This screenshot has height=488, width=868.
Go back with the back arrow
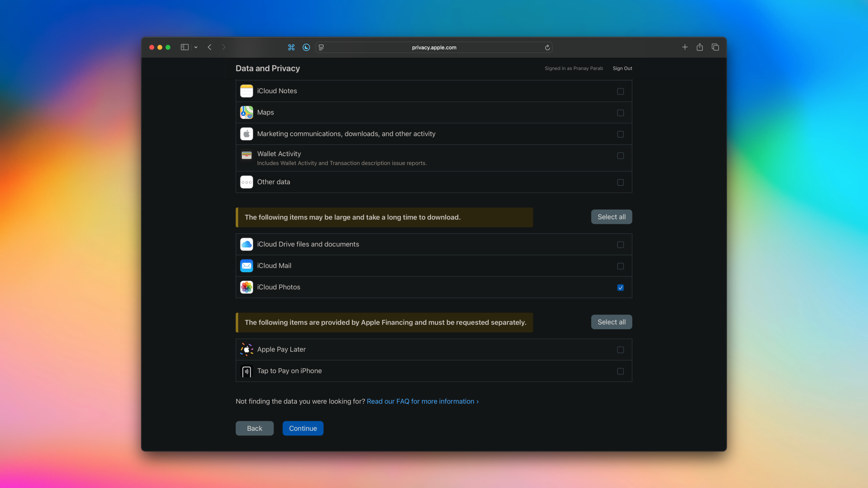[x=210, y=47]
